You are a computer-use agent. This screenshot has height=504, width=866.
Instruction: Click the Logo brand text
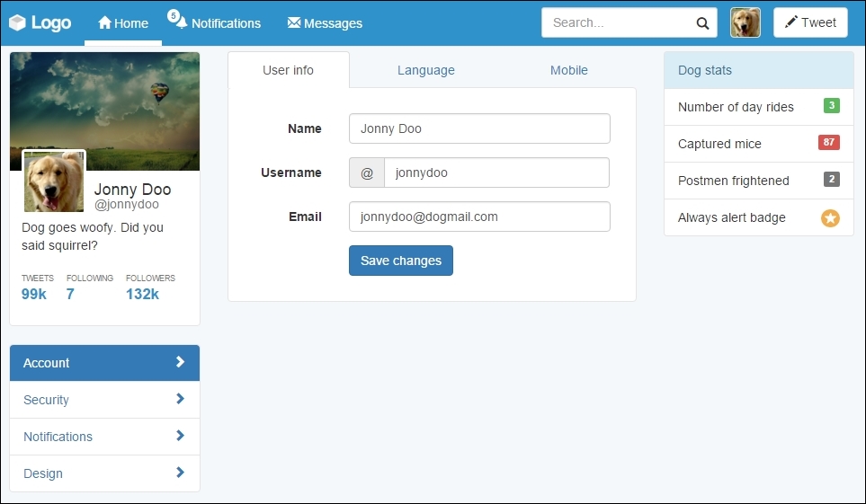[x=51, y=22]
